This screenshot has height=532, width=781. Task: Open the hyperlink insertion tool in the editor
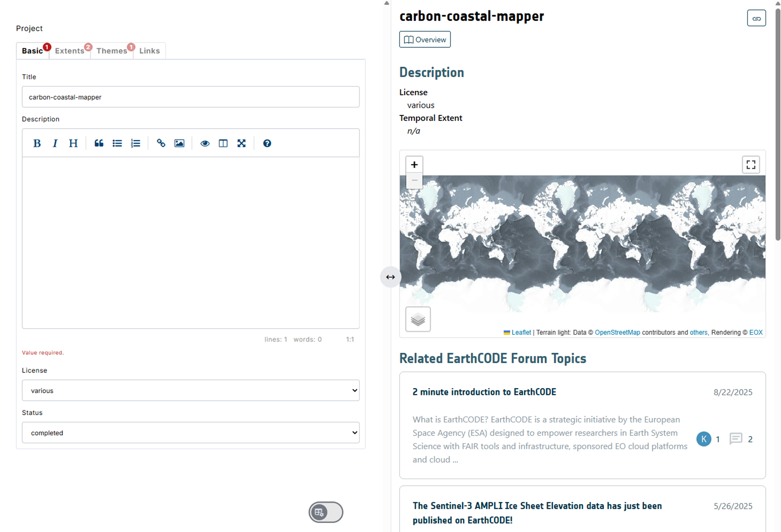coord(161,143)
